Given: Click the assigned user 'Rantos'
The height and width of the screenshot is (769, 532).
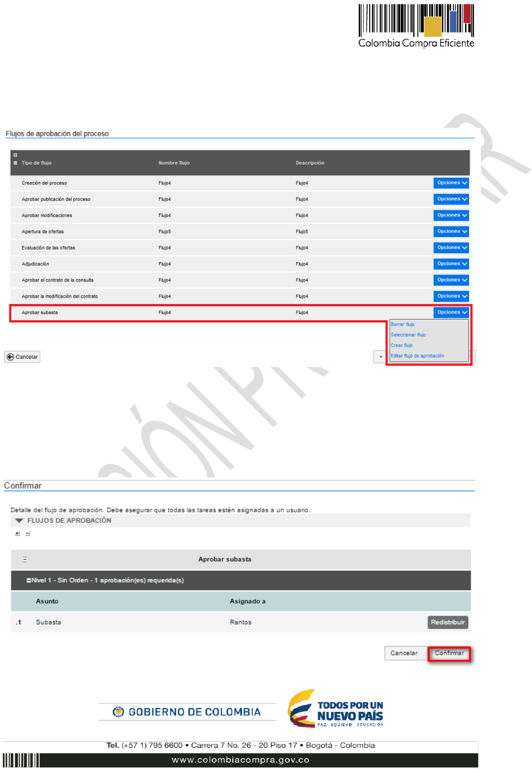Looking at the screenshot, I should (240, 622).
